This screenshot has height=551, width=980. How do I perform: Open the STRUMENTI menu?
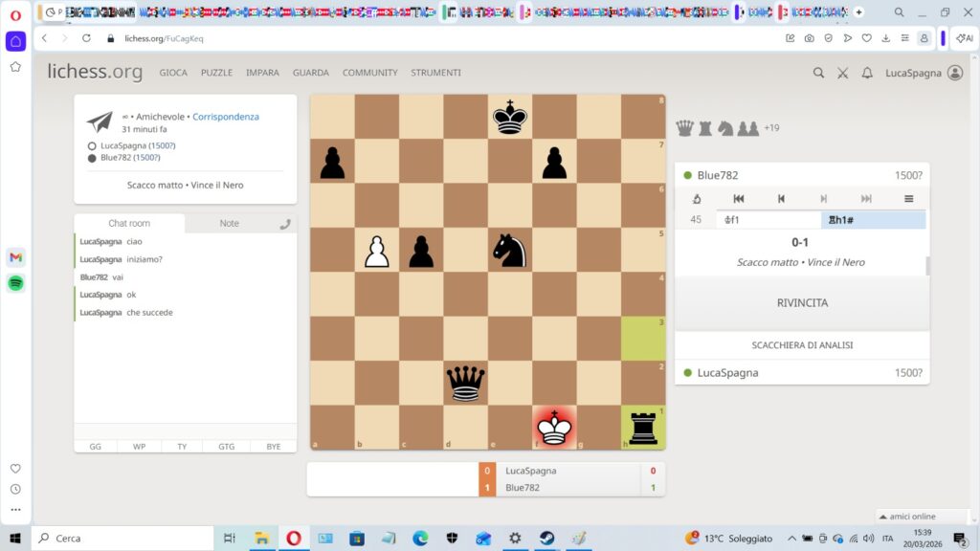[435, 73]
